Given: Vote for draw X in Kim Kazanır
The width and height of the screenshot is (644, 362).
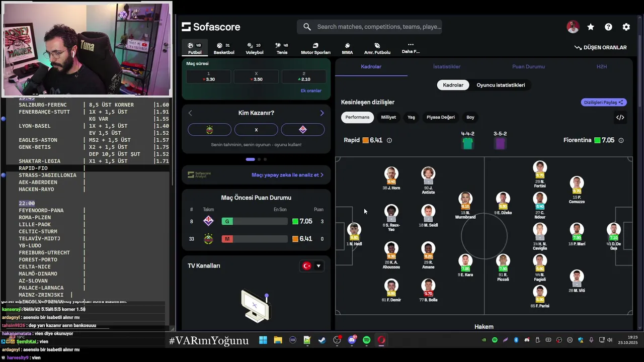Looking at the screenshot, I should [256, 130].
